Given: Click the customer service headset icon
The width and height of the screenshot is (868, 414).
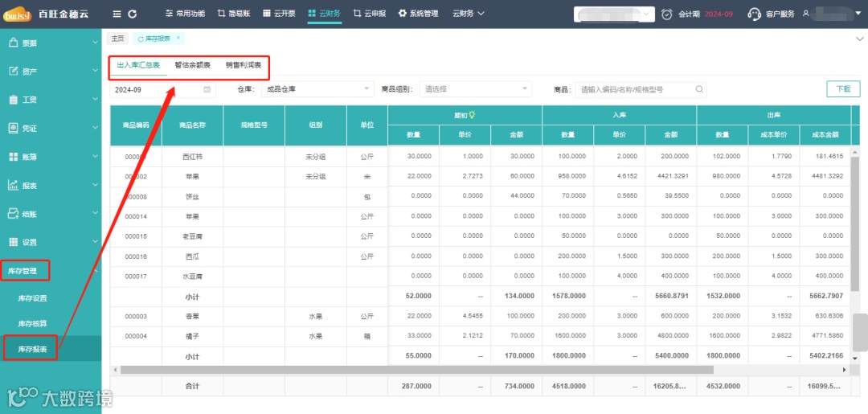Looking at the screenshot, I should 754,14.
